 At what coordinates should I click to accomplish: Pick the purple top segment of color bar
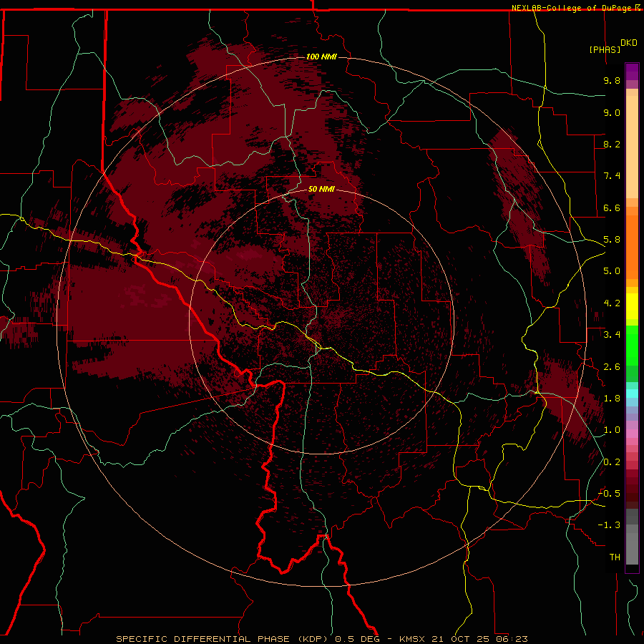[632, 72]
